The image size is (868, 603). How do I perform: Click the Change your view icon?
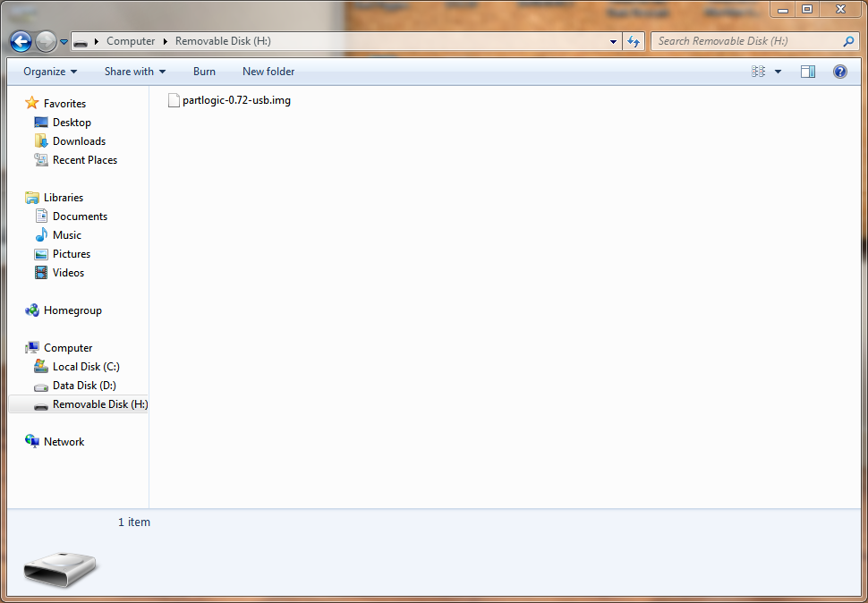point(759,72)
